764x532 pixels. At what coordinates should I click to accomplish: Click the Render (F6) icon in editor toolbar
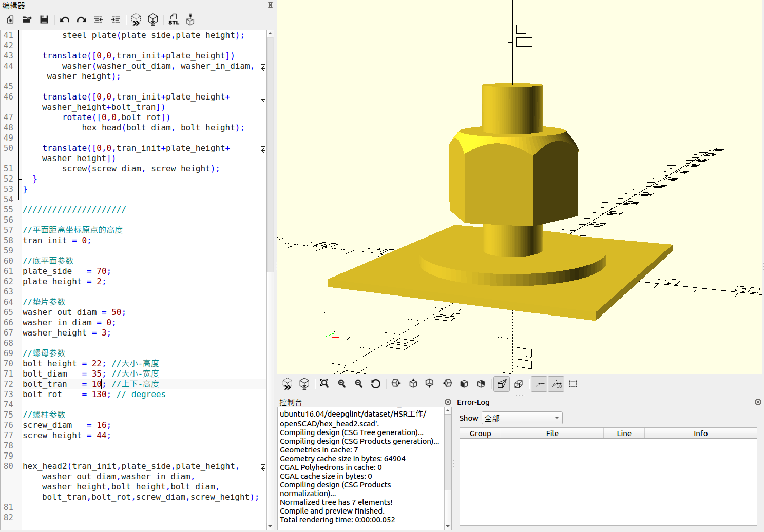click(153, 19)
